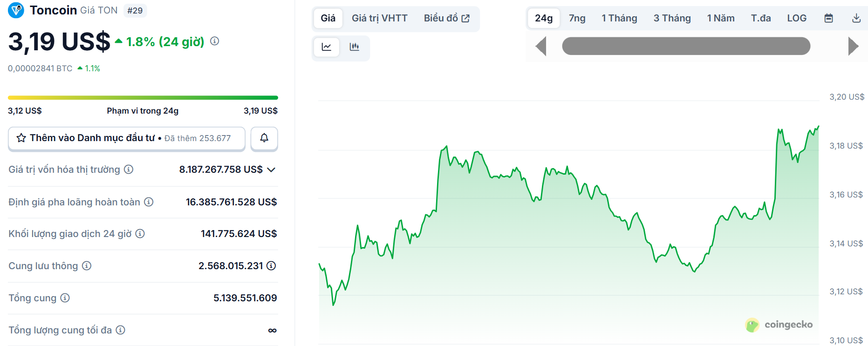
Task: Click info icon beside Tổng cung
Action: (65, 299)
